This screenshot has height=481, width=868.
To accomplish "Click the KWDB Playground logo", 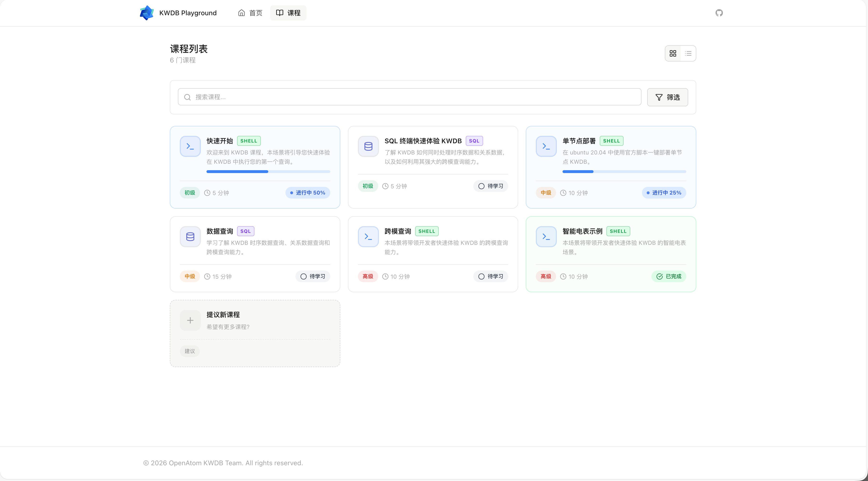I will (x=147, y=13).
